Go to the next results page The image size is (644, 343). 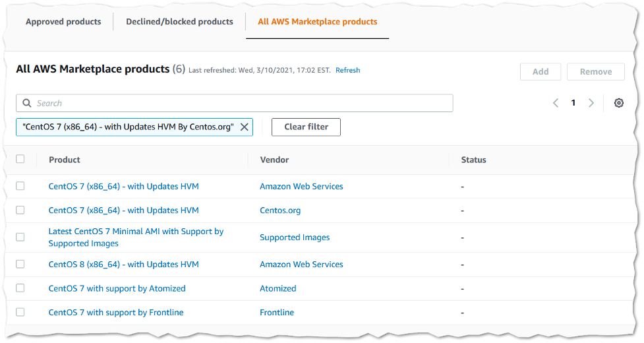591,103
